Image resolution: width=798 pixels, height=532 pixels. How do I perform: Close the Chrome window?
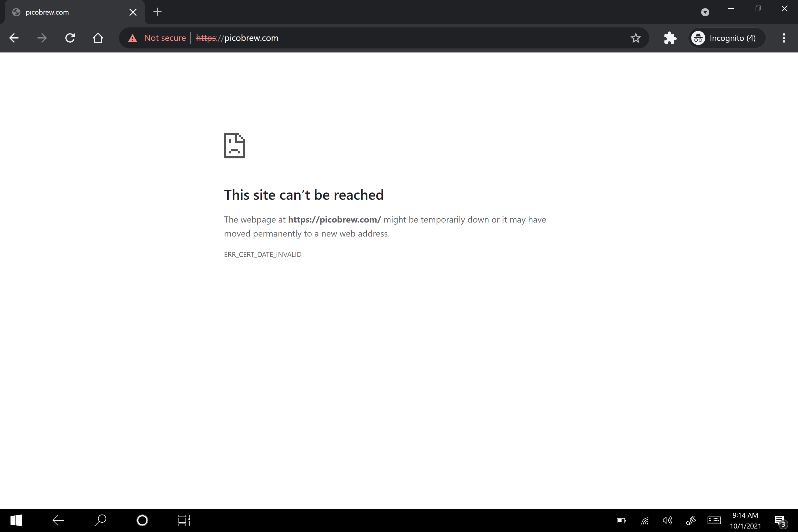click(784, 8)
